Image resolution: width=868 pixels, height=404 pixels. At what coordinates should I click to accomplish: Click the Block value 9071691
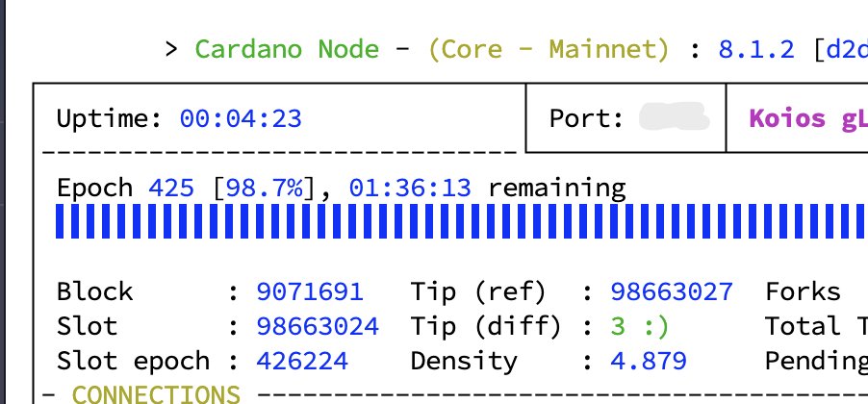(310, 291)
